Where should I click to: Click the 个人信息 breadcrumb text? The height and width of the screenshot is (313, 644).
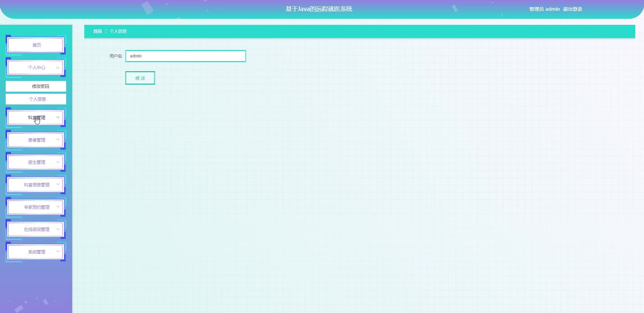(118, 31)
